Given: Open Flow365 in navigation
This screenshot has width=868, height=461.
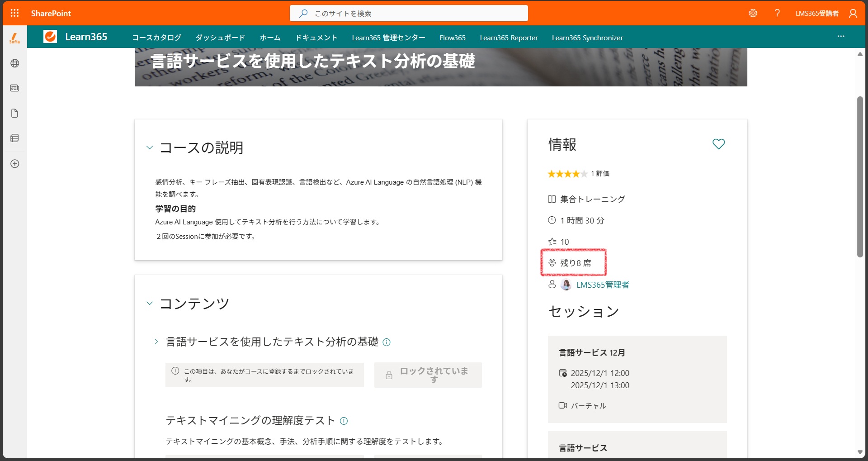Looking at the screenshot, I should [453, 38].
